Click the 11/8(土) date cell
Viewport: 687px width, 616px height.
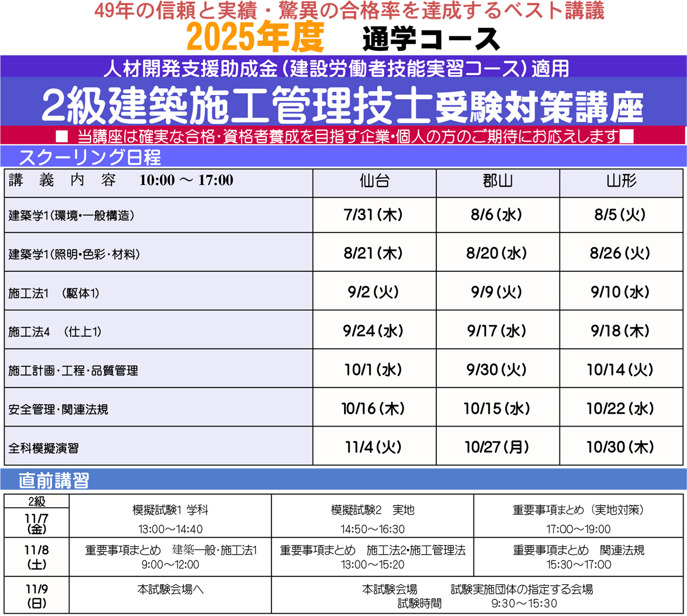(x=37, y=557)
